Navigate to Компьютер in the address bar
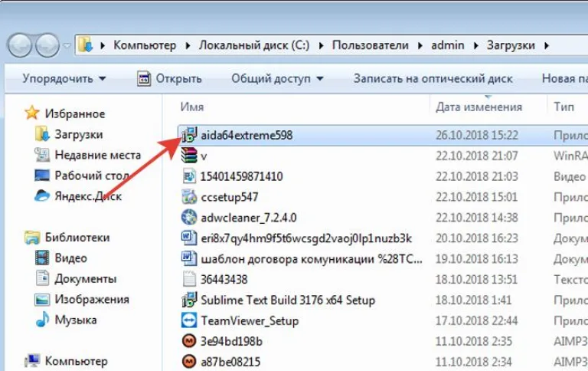This screenshot has width=588, height=371. tap(145, 45)
